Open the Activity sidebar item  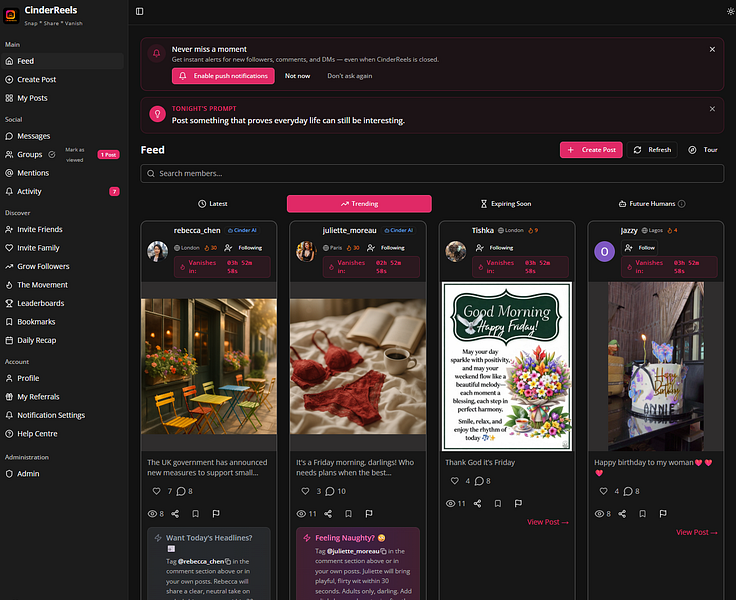click(62, 192)
